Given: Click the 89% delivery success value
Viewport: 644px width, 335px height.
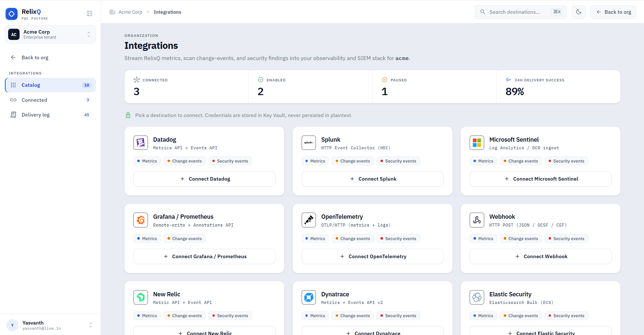Looking at the screenshot, I should (x=515, y=92).
